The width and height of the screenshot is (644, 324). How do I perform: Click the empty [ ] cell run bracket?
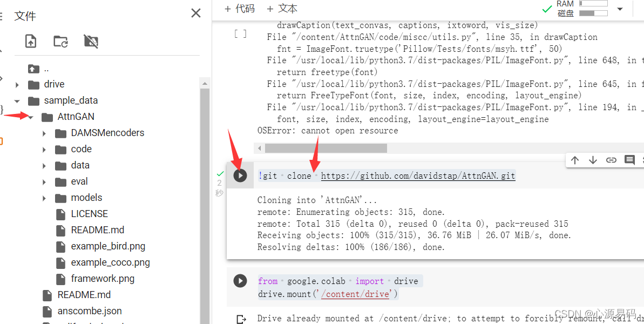240,33
